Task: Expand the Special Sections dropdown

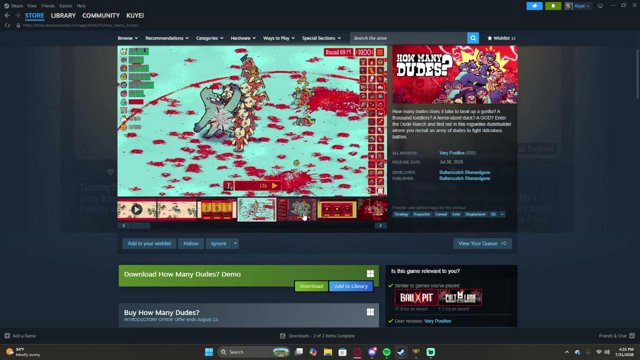Action: (321, 38)
